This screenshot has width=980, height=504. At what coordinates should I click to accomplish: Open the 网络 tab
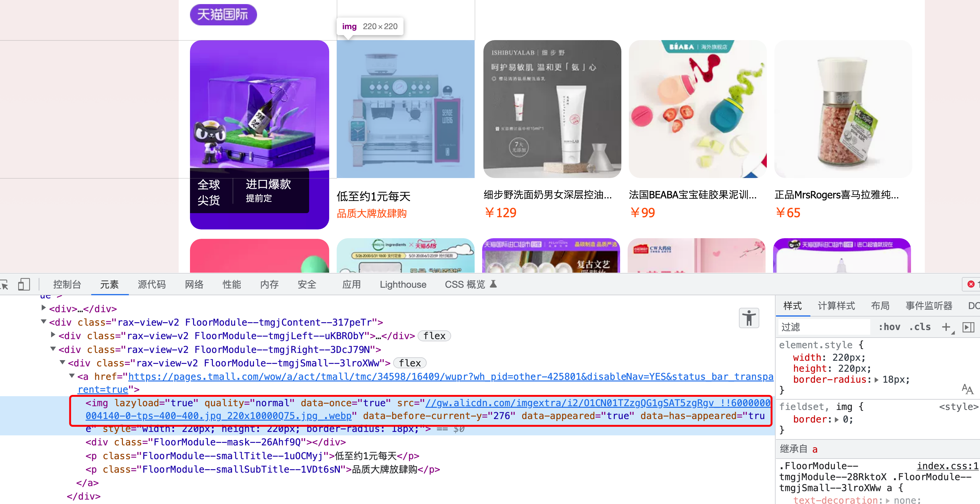pos(194,285)
